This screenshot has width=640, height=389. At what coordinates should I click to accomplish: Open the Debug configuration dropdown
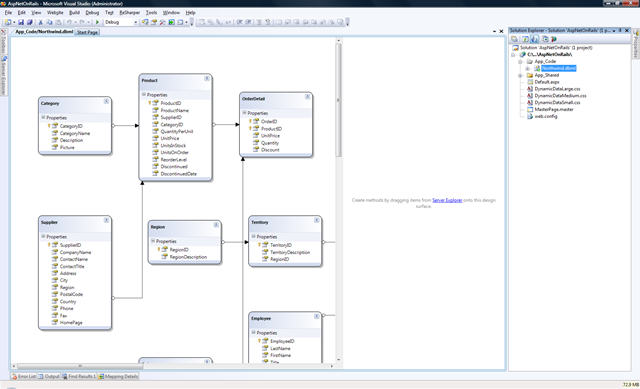coord(136,22)
